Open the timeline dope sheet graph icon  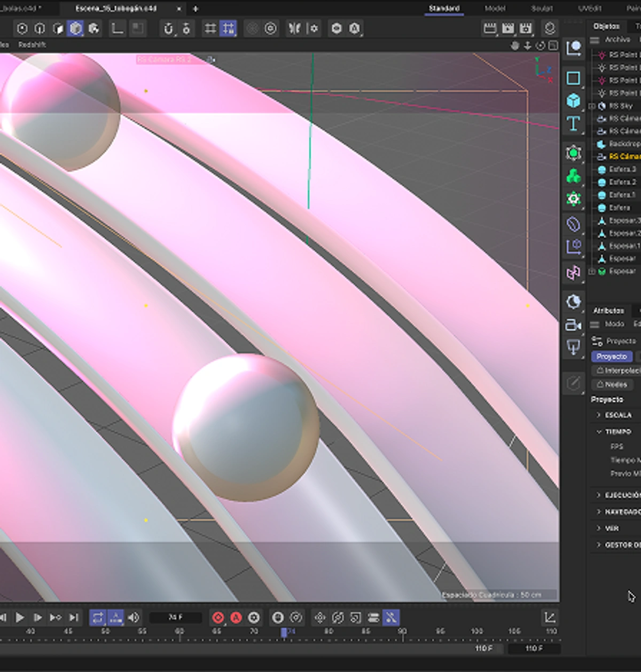[550, 618]
